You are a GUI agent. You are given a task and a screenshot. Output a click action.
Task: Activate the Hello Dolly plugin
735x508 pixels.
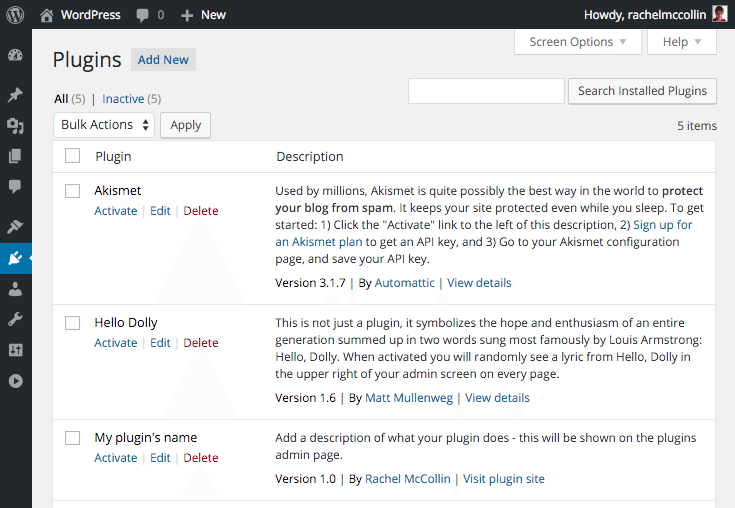point(115,343)
